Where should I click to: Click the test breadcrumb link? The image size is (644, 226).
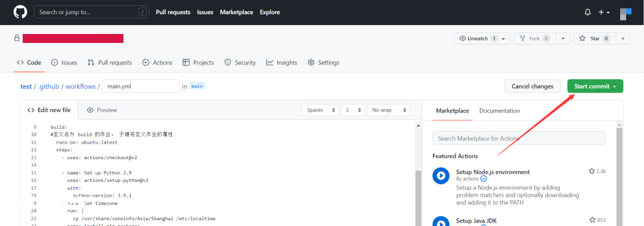point(26,86)
